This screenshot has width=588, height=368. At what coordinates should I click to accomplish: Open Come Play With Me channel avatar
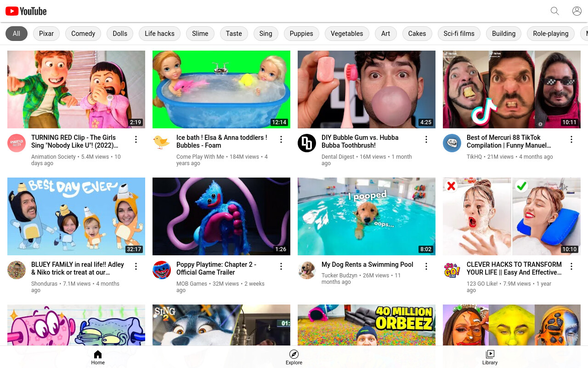click(x=162, y=143)
